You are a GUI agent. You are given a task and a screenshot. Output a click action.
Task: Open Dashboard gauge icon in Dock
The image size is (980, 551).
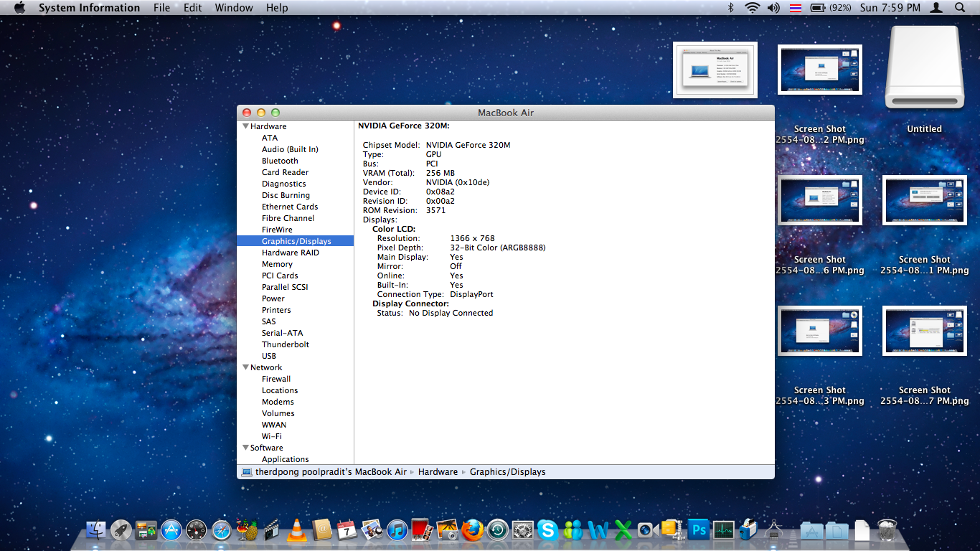click(x=196, y=530)
